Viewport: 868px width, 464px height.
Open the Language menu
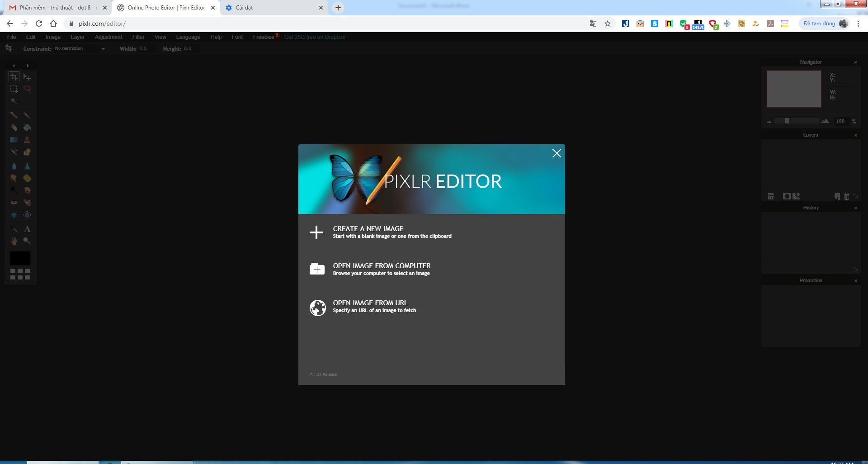point(188,37)
